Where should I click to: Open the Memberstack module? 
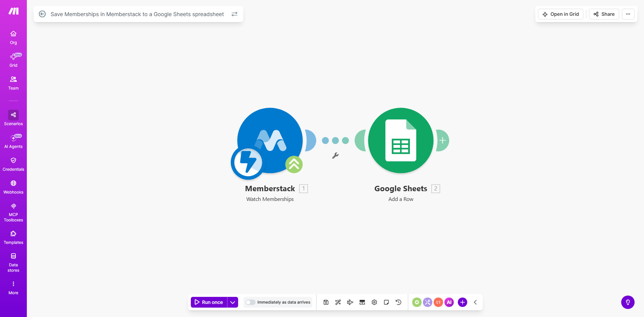point(270,141)
